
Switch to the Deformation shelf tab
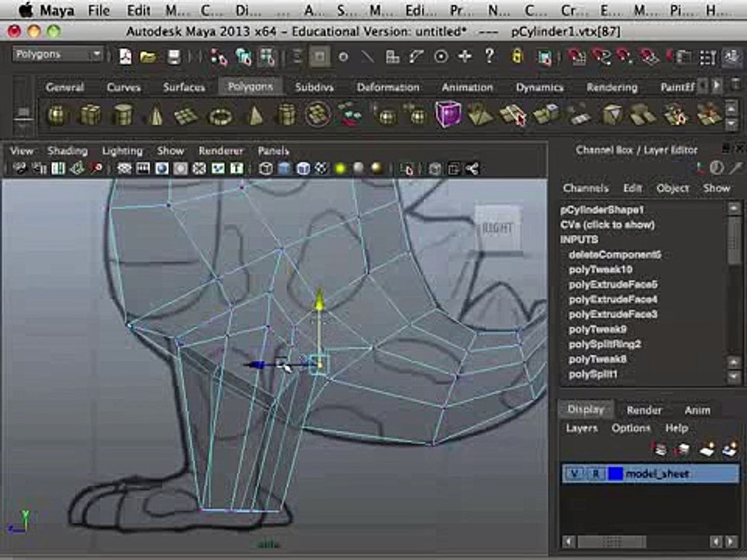pyautogui.click(x=388, y=87)
